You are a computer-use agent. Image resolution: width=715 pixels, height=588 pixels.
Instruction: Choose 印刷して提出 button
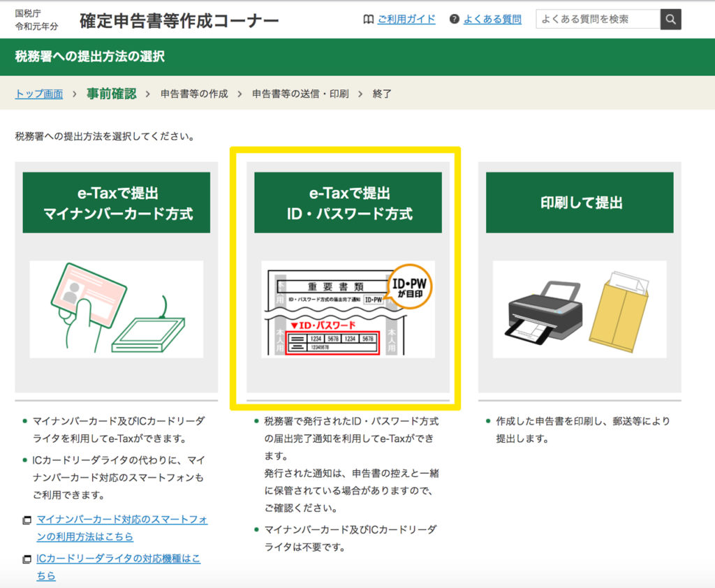tap(580, 203)
